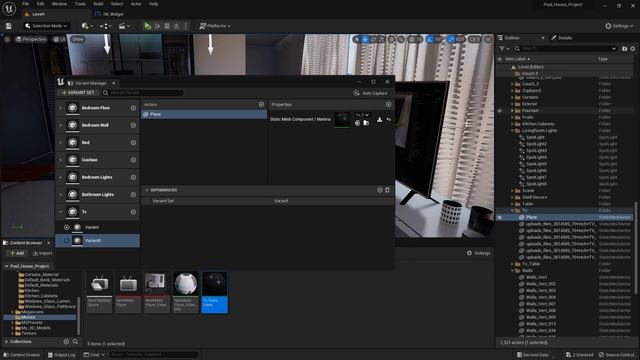Add variant to Cushion variant set

pos(133,160)
